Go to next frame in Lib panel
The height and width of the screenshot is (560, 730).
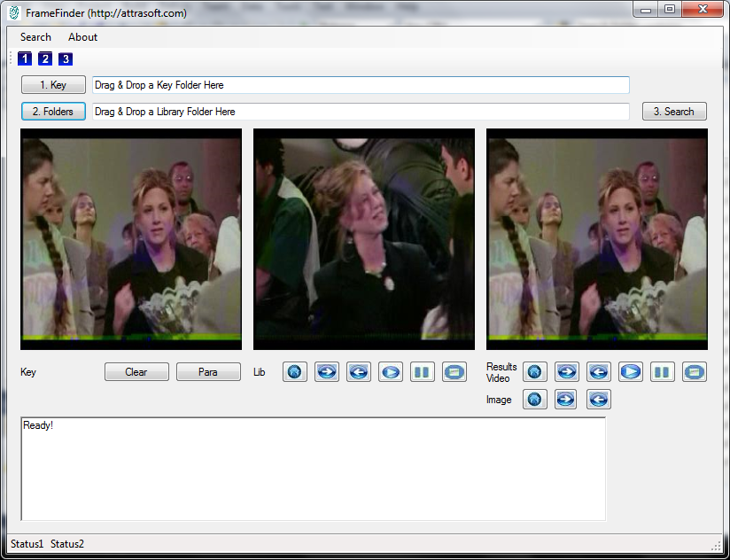[x=327, y=372]
